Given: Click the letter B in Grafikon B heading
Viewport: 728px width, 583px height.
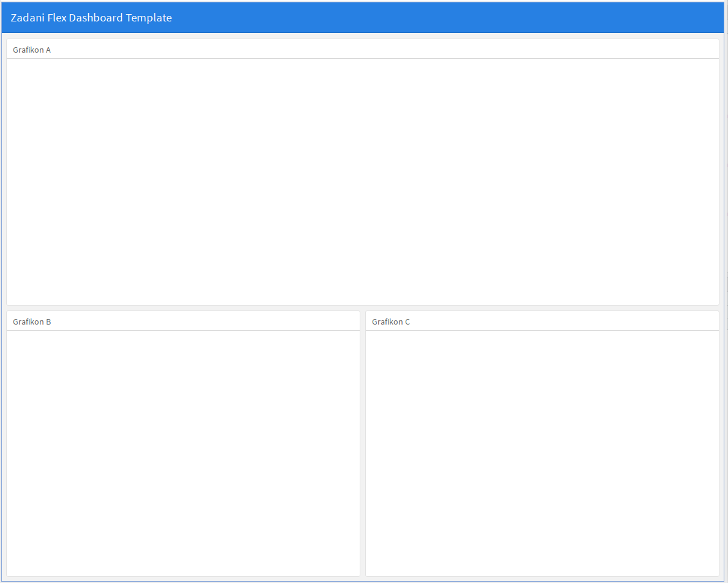Looking at the screenshot, I should pyautogui.click(x=48, y=322).
